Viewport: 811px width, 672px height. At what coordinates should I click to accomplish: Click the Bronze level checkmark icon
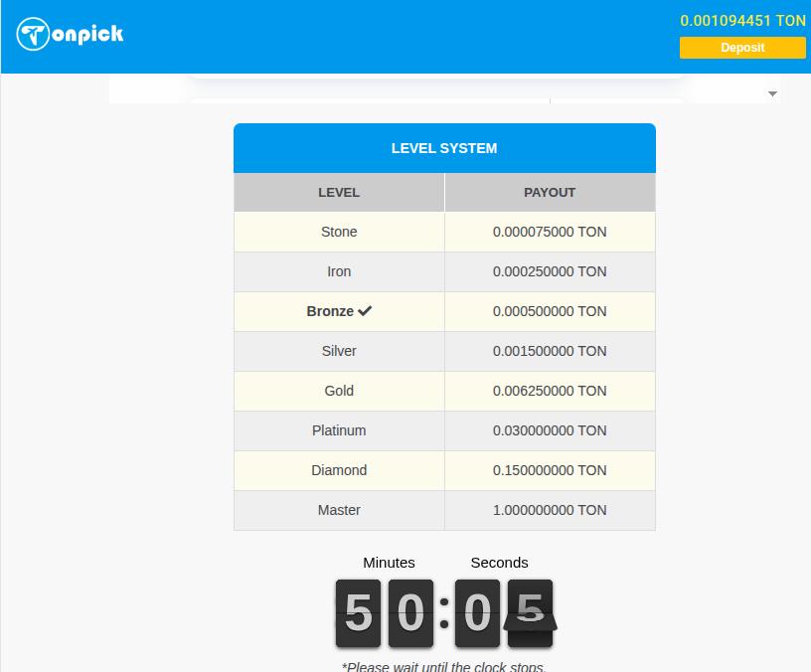coord(365,311)
